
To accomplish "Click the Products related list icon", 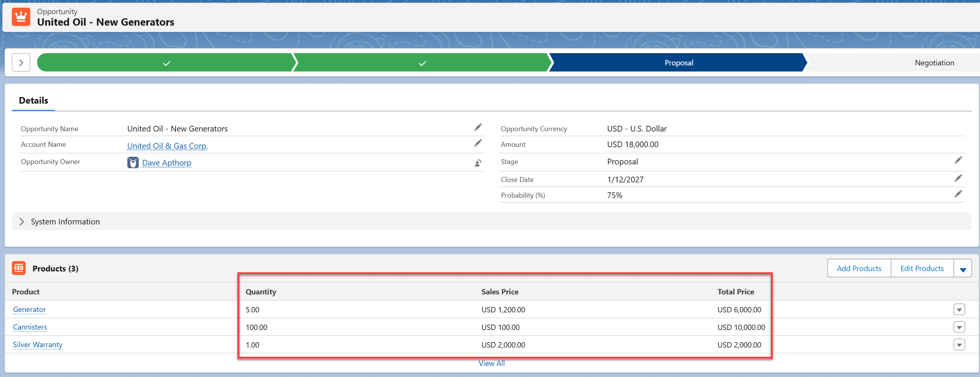I will pyautogui.click(x=19, y=268).
